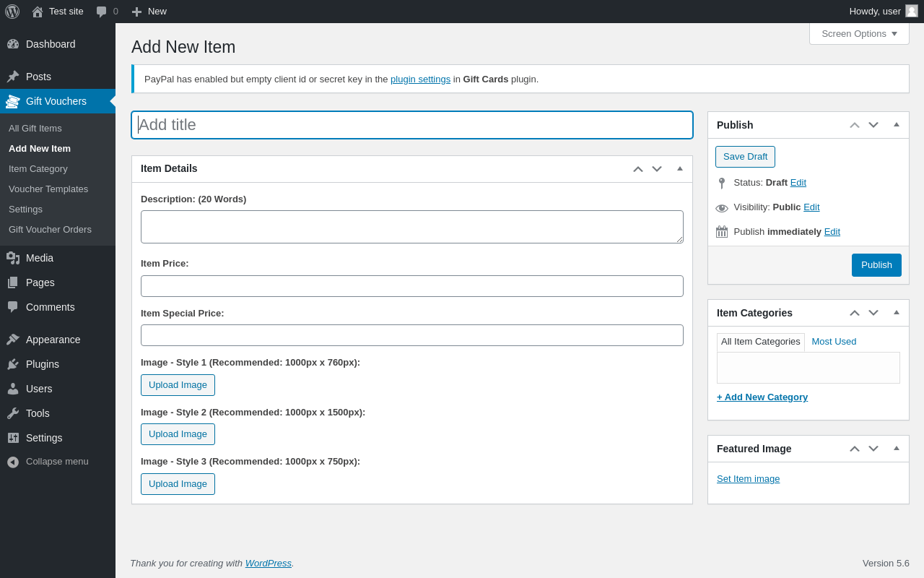Open the plugin settings link
The height and width of the screenshot is (578, 924).
(x=420, y=79)
